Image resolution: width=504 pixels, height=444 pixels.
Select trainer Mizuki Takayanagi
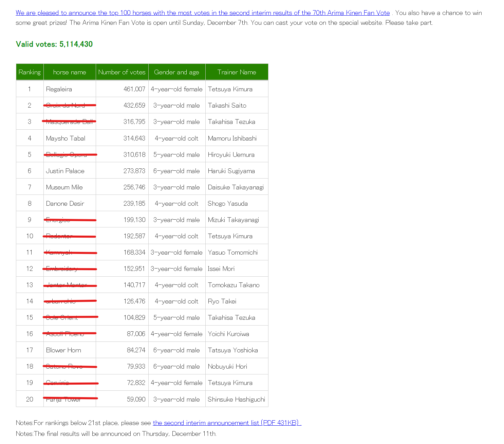tap(234, 220)
